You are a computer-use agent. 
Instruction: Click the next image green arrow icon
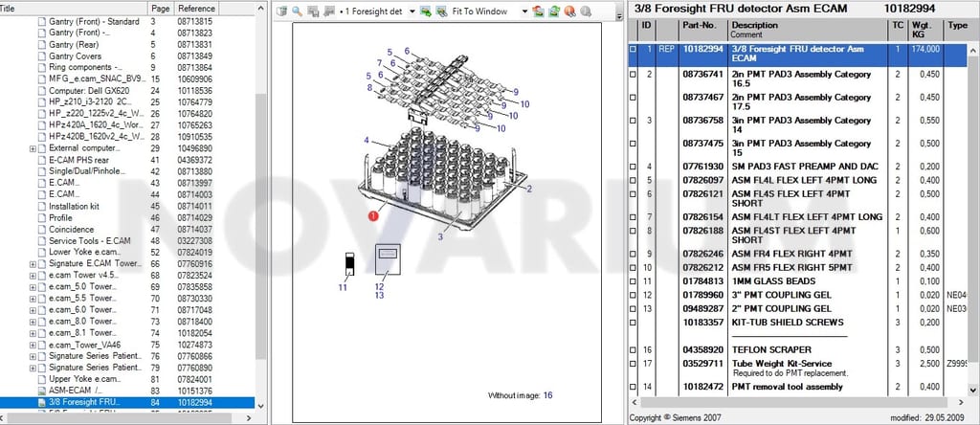tap(426, 11)
